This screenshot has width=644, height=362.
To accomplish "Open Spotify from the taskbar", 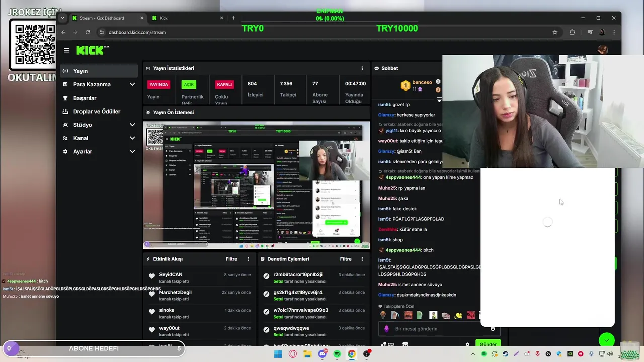I will (x=337, y=354).
